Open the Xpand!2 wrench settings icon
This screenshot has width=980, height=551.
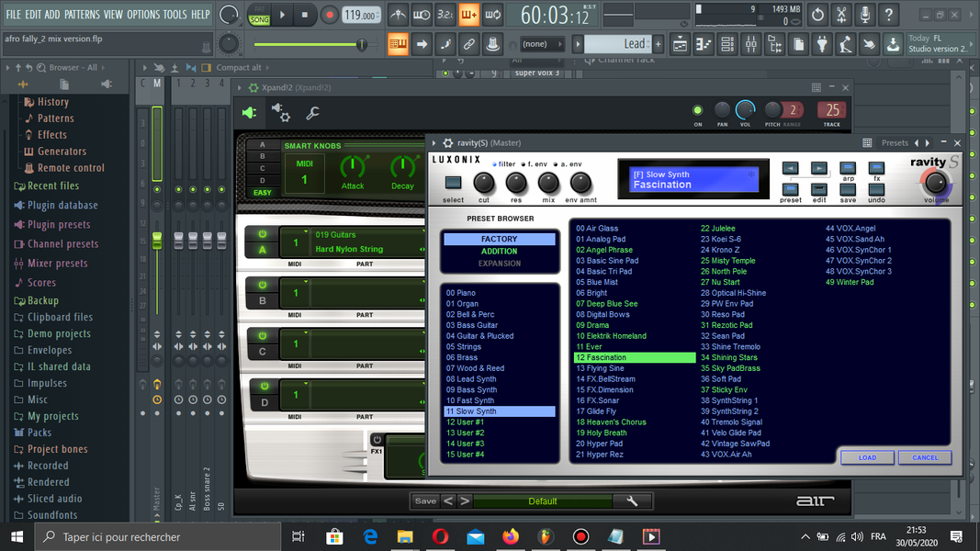[x=312, y=113]
